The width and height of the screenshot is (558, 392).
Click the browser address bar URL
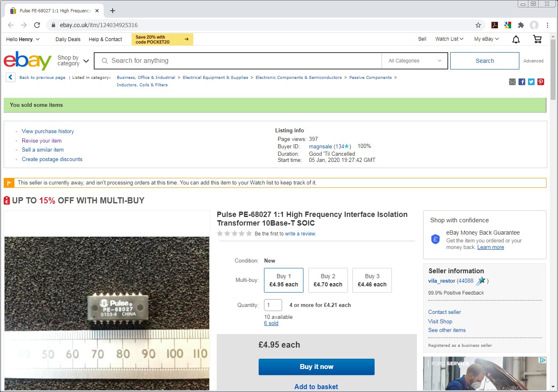click(x=99, y=25)
